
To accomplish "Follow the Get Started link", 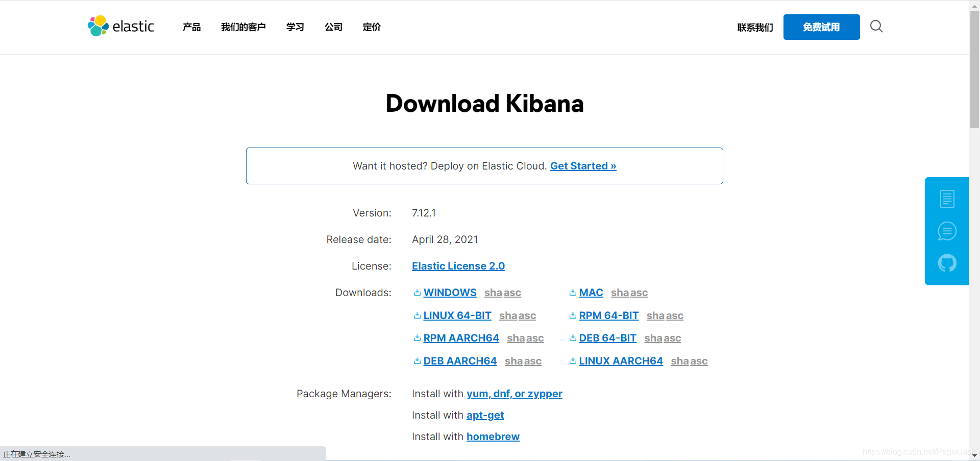I will coord(583,166).
